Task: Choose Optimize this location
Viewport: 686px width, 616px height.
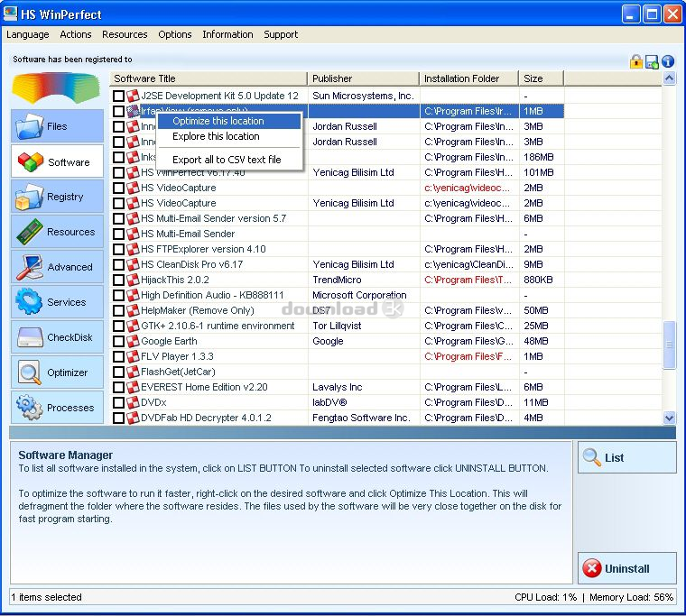Action: pyautogui.click(x=229, y=121)
